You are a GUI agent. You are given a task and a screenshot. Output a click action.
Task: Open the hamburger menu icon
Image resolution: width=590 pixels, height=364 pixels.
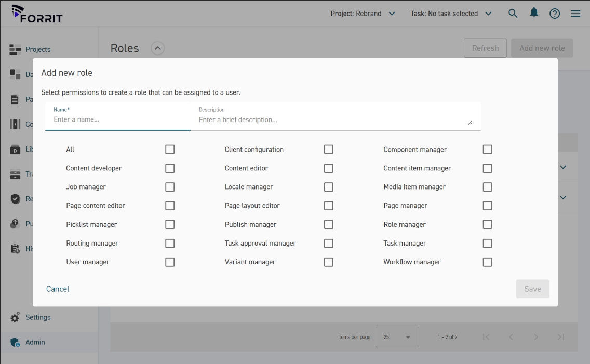(575, 14)
